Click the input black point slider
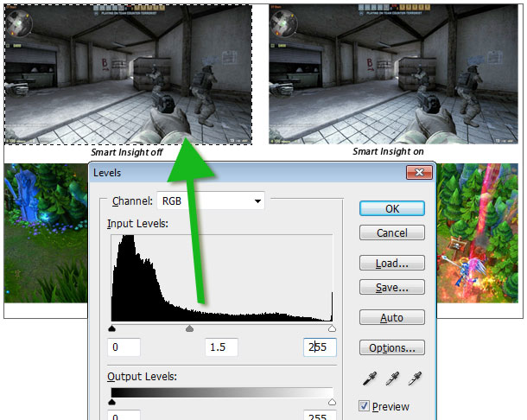527x420 pixels. (x=112, y=328)
